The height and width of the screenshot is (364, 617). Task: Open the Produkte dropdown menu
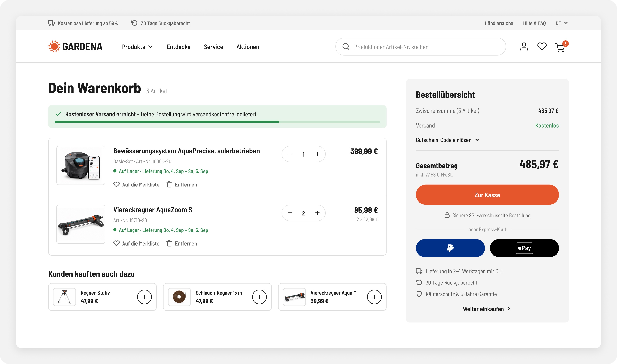137,47
